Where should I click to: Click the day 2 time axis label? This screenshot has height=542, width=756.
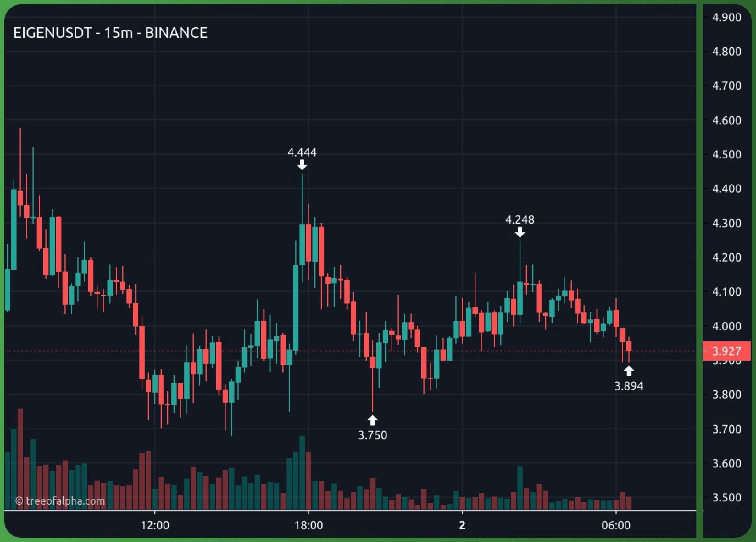(462, 525)
